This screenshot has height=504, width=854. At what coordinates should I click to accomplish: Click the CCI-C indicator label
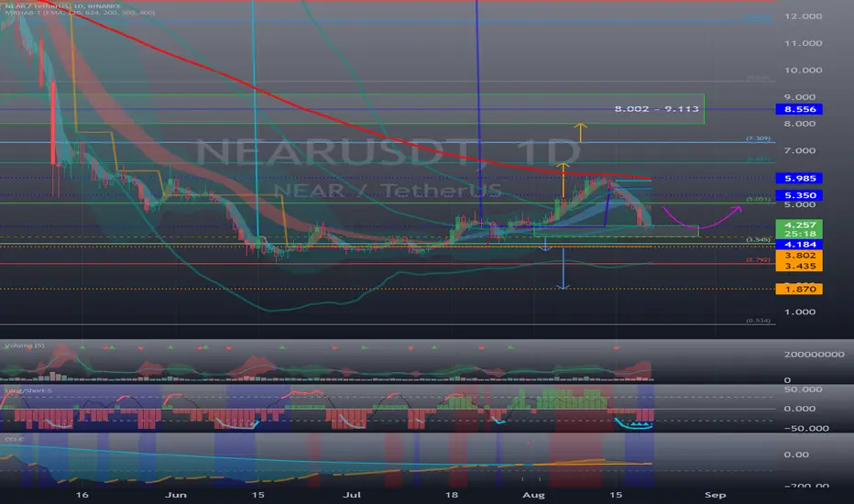point(14,439)
